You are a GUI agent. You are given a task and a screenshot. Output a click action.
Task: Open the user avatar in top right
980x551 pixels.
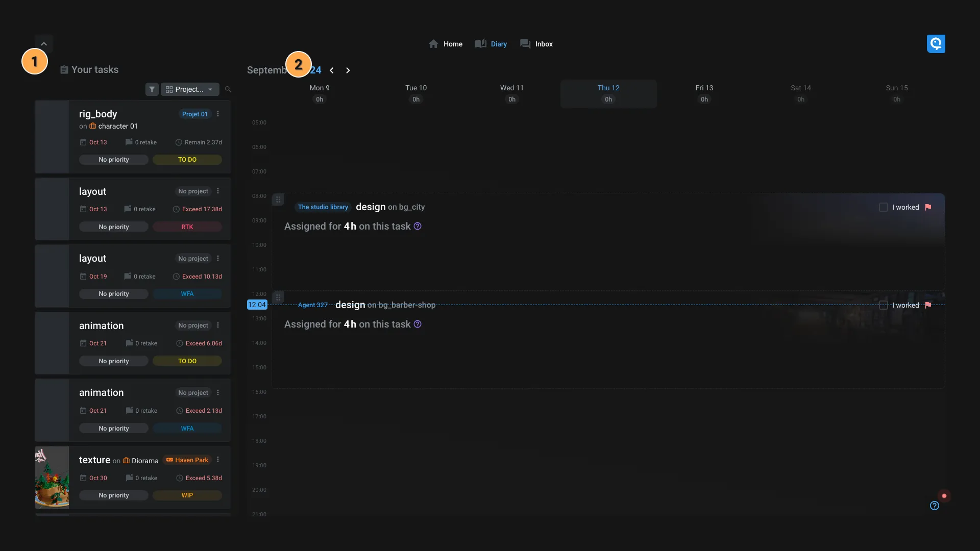(x=936, y=44)
